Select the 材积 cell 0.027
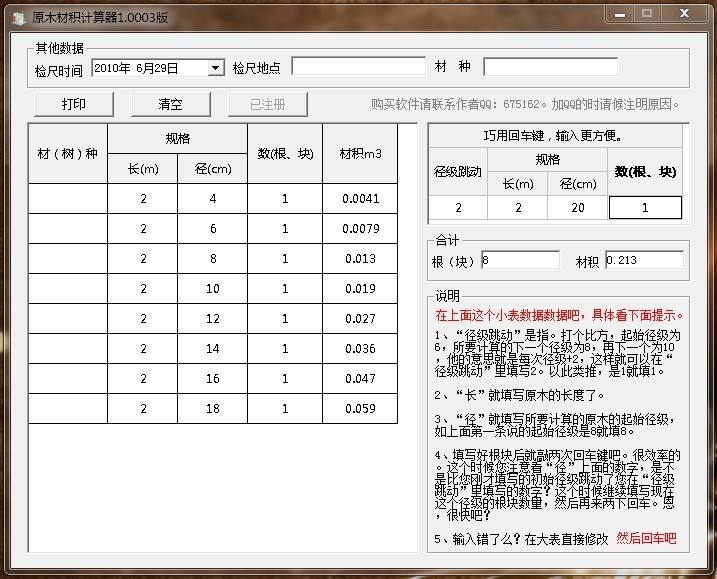 coord(360,318)
